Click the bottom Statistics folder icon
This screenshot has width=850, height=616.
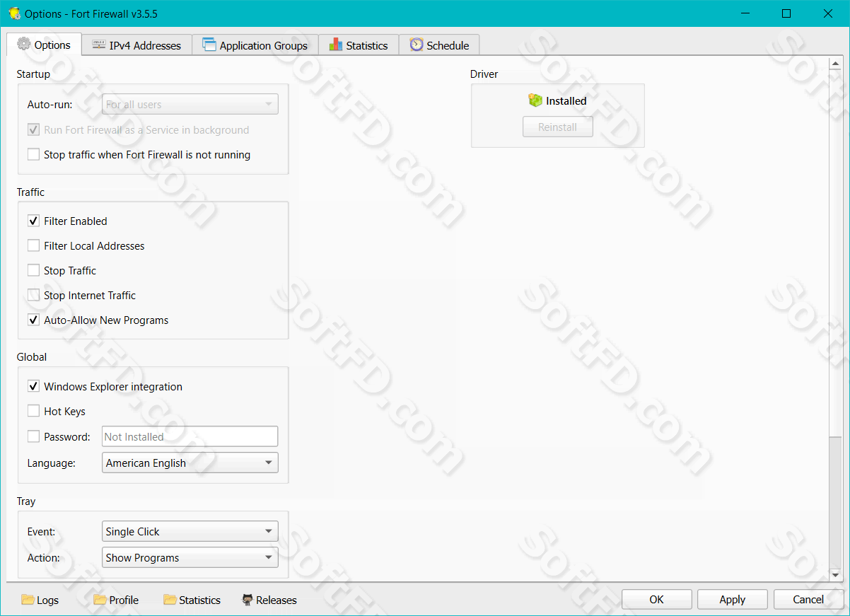tap(170, 600)
